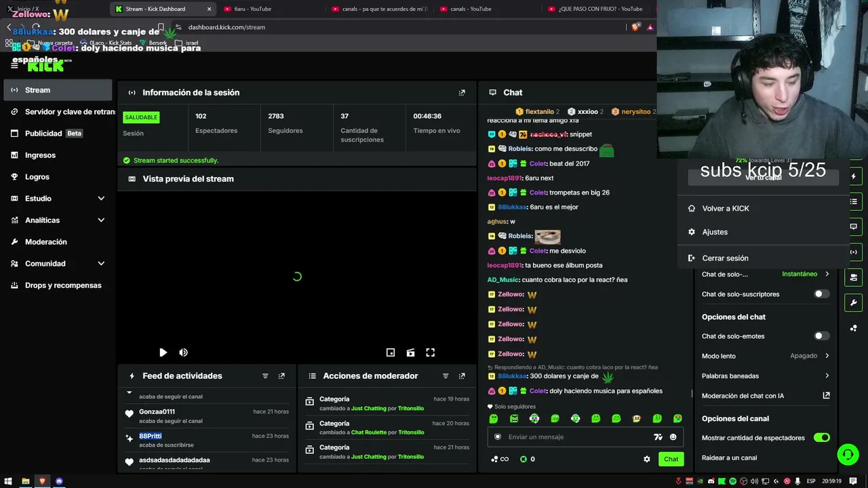868x488 pixels.
Task: Click the Volver a KICK menu entry
Action: [763, 209]
